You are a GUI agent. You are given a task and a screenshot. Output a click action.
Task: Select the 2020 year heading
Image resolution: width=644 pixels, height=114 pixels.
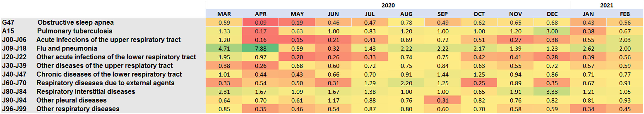tap(388, 5)
